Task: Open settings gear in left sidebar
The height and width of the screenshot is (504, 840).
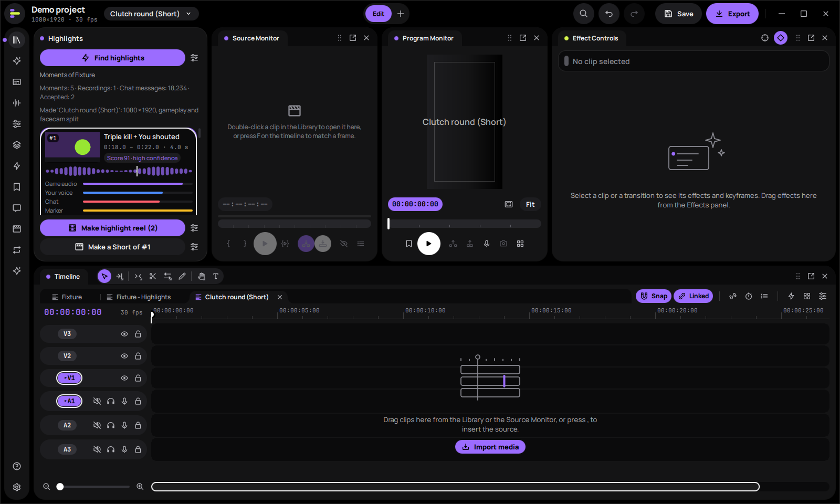Action: coord(17,487)
